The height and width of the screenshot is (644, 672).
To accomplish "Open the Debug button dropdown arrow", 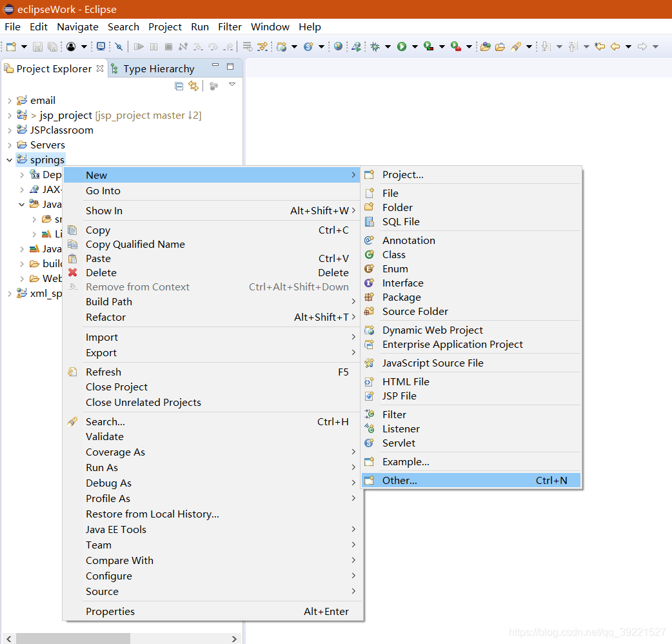I will click(x=388, y=46).
